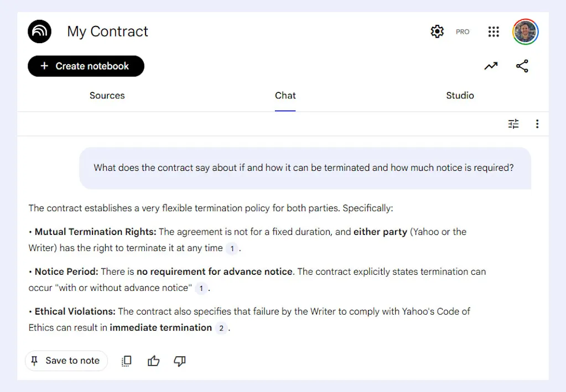Open the Google apps grid
Viewport: 566px width, 392px height.
(494, 32)
